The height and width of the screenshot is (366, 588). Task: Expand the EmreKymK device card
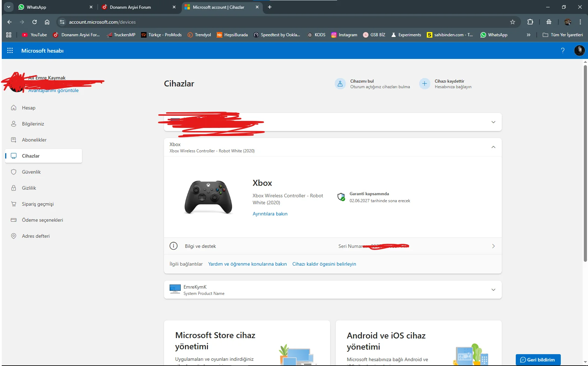coord(493,290)
